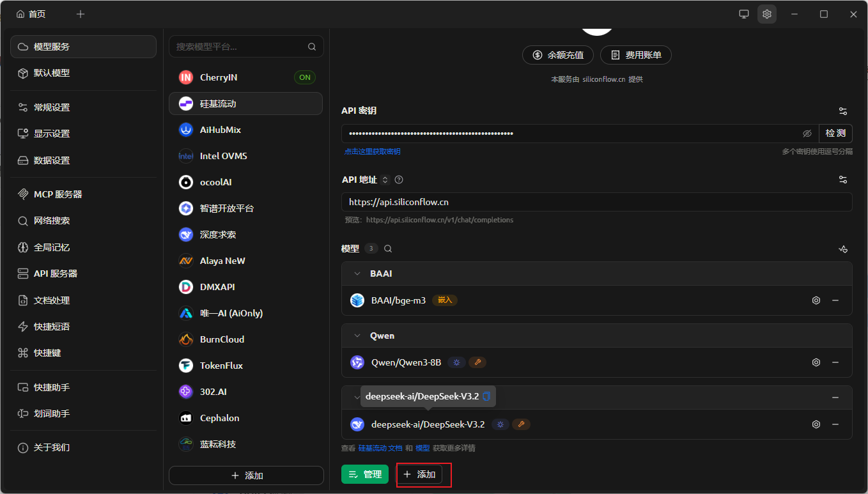
Task: Select the ocoolAI provider
Action: (246, 182)
